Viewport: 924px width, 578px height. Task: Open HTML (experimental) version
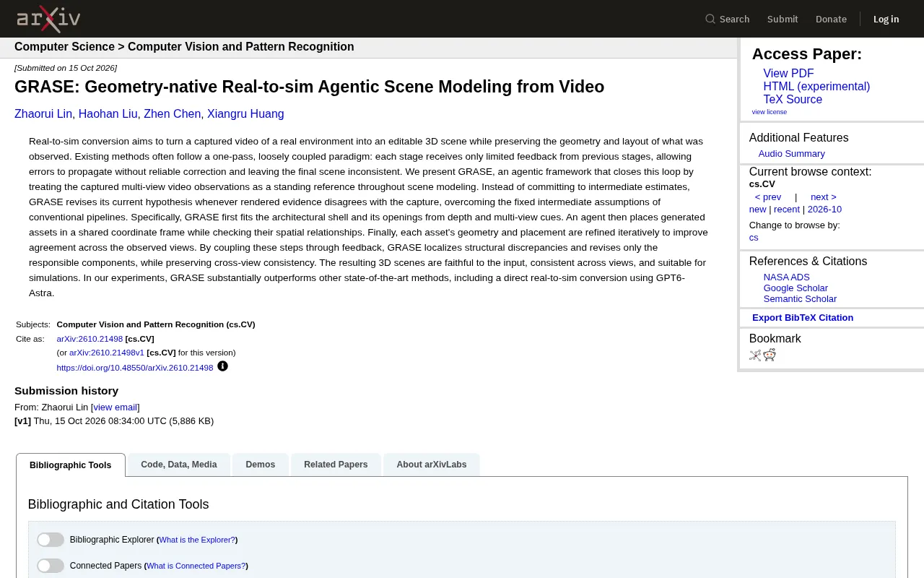coord(816,87)
